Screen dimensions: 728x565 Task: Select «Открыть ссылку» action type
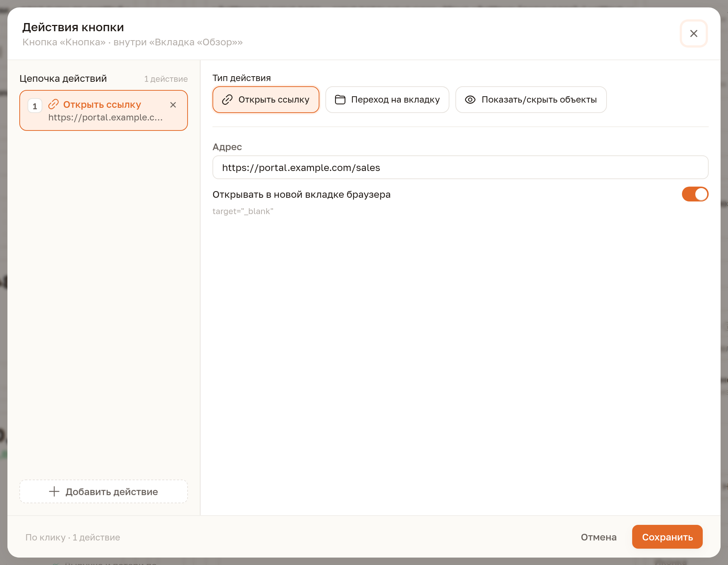(x=266, y=100)
